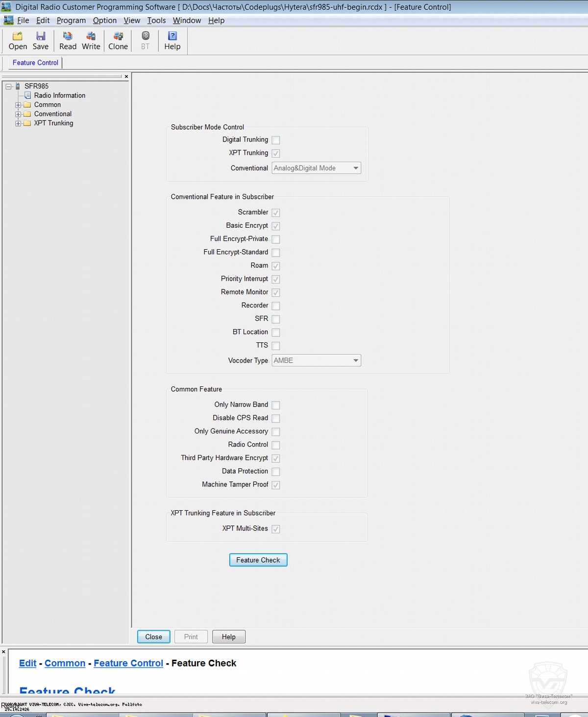Toggle the Scrambler checkbox

click(276, 213)
